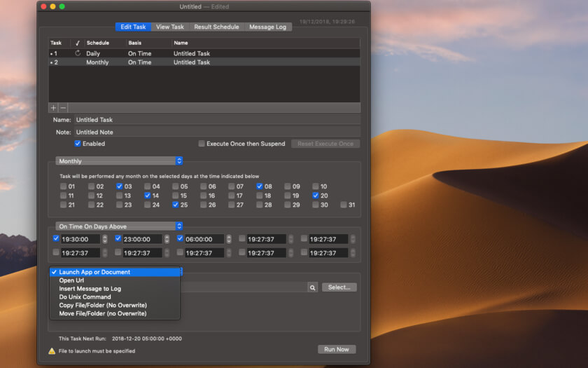Select Open Url action option

click(71, 280)
